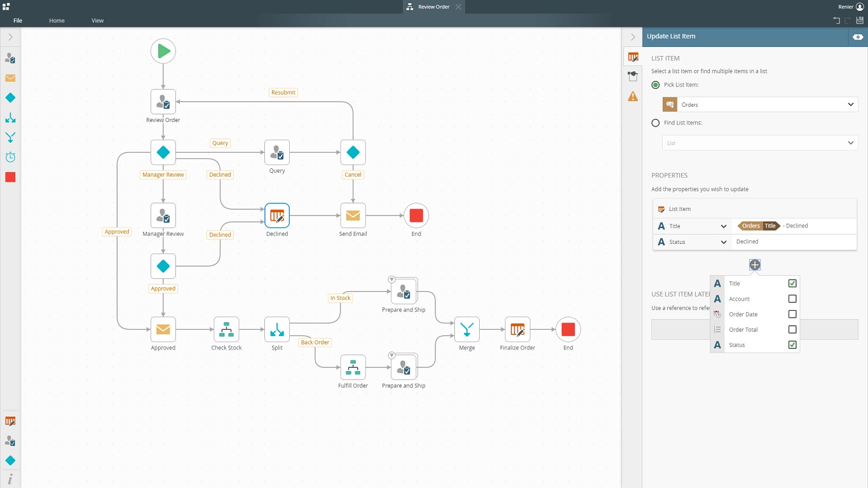Expand the left toolbox with the chevron

10,37
